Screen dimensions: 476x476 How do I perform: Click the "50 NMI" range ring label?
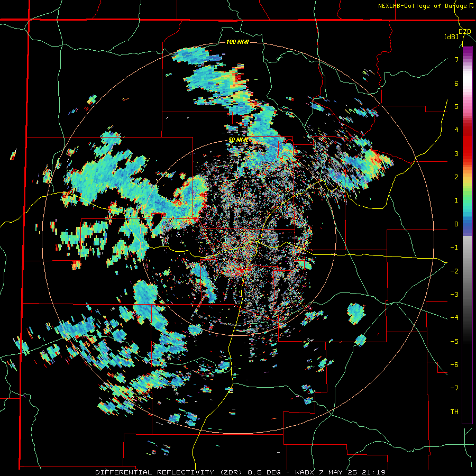click(x=239, y=140)
